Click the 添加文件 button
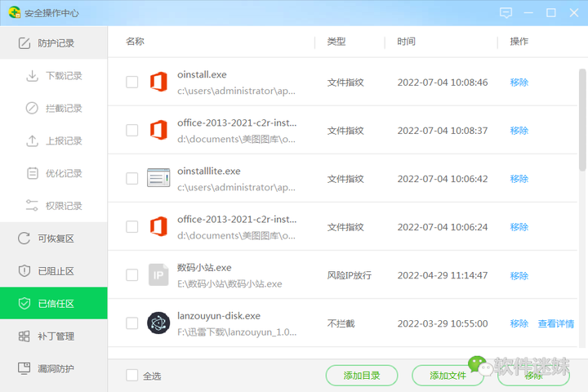Image resolution: width=588 pixels, height=392 pixels. coord(448,375)
